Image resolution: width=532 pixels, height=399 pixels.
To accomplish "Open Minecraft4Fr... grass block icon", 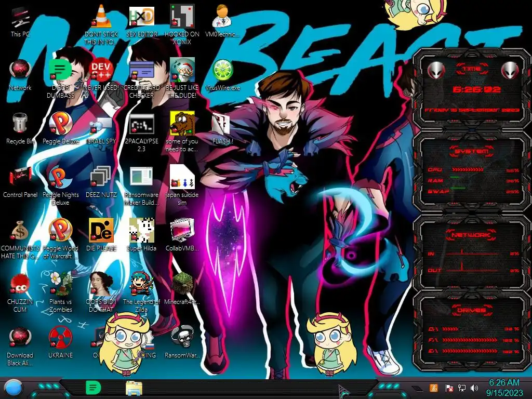I will 182,284.
